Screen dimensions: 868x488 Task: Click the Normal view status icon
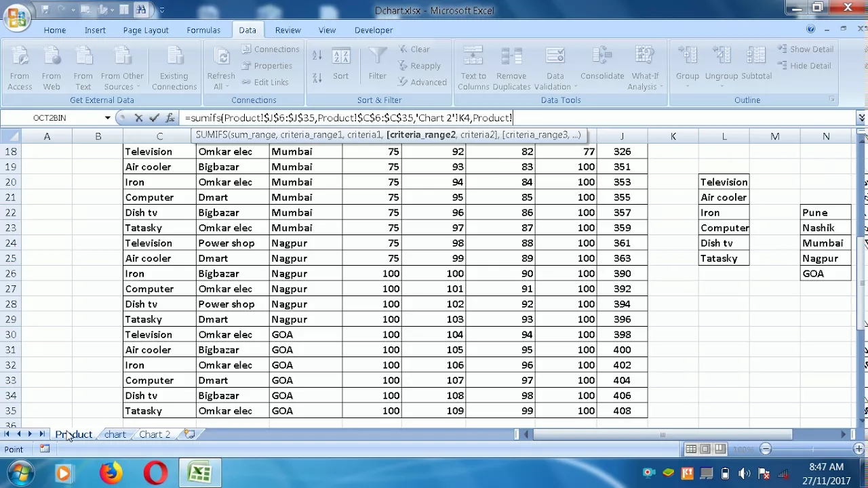(690, 449)
